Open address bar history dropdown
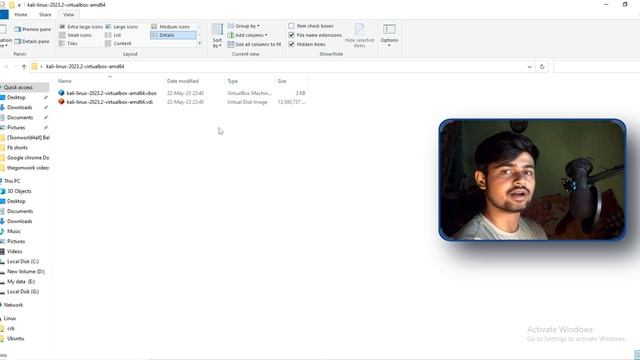Screen dimensions: 640x360 click(x=529, y=67)
